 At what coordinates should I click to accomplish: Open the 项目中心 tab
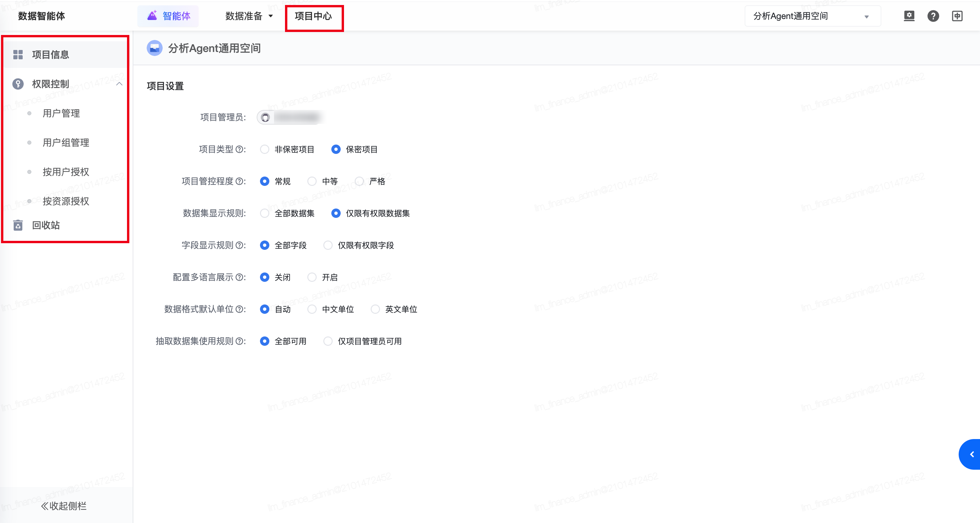pyautogui.click(x=313, y=16)
